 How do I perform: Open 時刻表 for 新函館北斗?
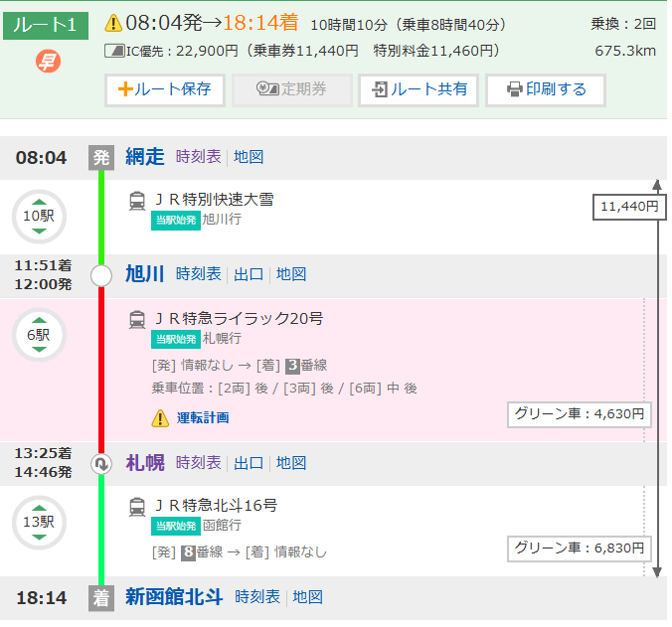tap(257, 597)
